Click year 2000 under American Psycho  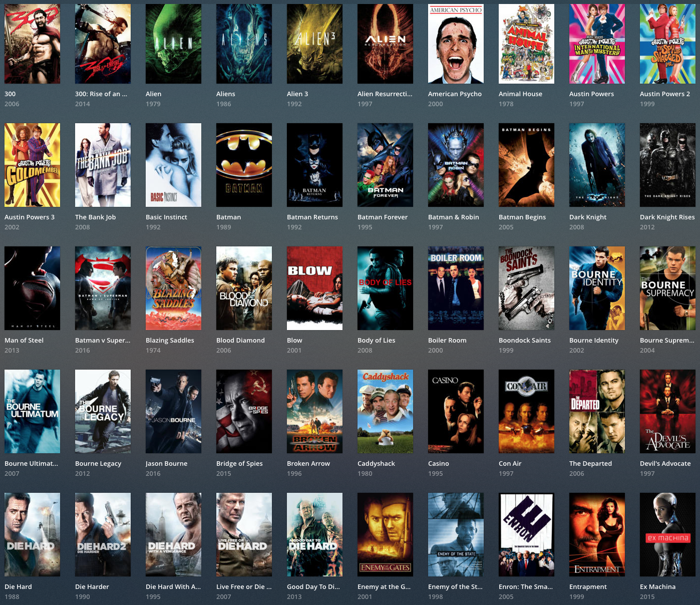pyautogui.click(x=436, y=104)
